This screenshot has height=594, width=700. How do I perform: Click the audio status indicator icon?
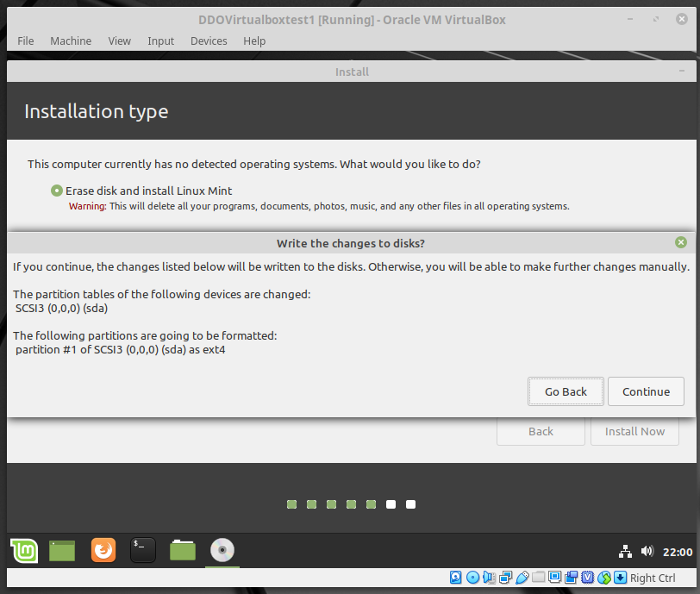point(489,578)
